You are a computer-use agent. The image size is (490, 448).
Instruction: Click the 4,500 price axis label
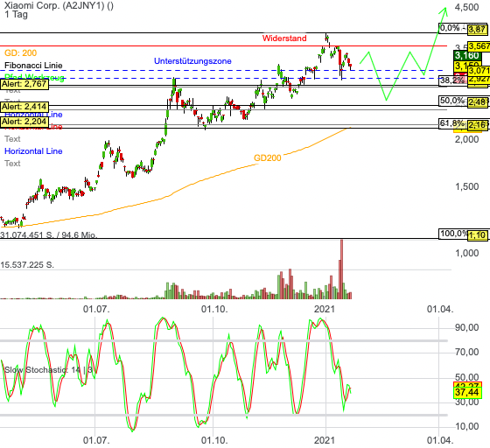(466, 7)
